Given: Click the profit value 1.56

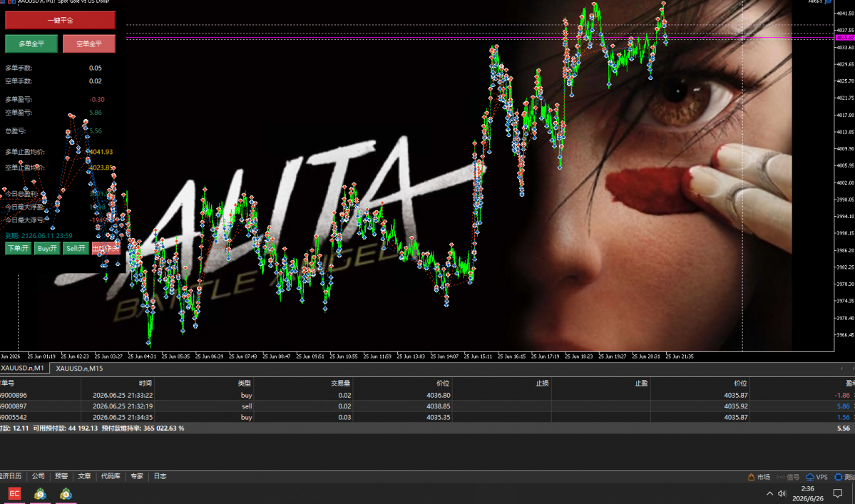Looking at the screenshot, I should 843,417.
